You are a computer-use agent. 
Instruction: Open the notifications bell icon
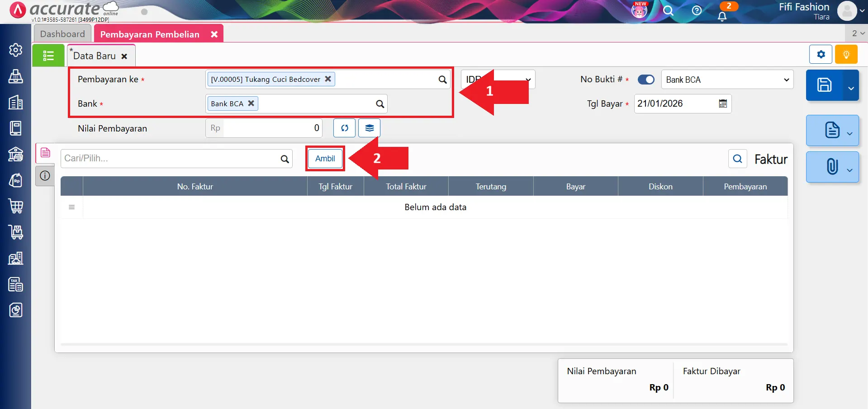click(x=722, y=17)
